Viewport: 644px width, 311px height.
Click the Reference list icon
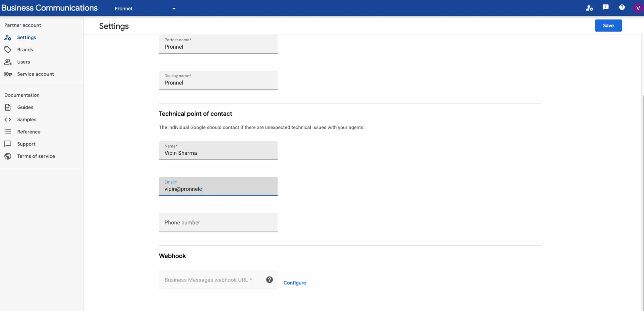click(x=8, y=132)
